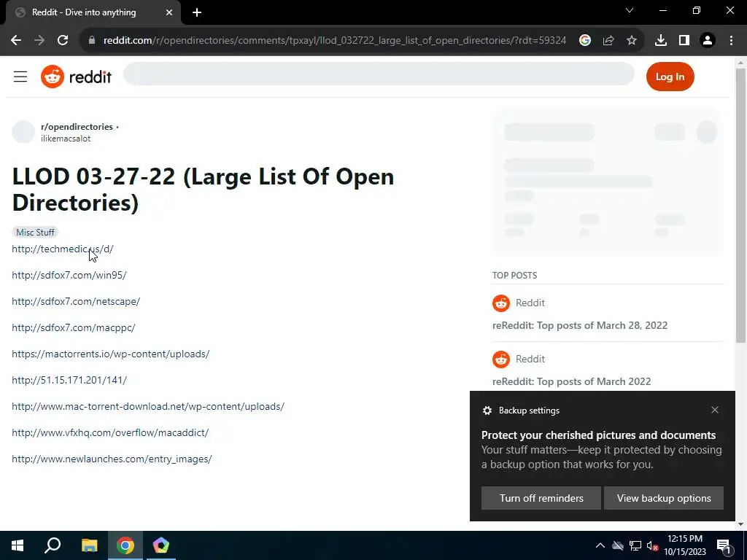Screen dimensions: 747x560
Task: Bookmark this page with the star
Action: click(632, 41)
